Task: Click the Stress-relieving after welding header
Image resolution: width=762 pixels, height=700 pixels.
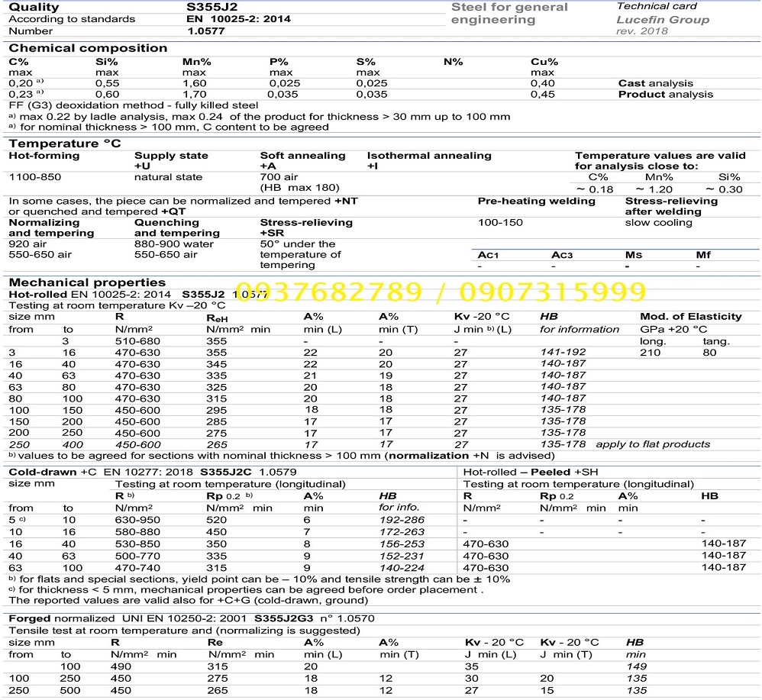Action: 671,206
